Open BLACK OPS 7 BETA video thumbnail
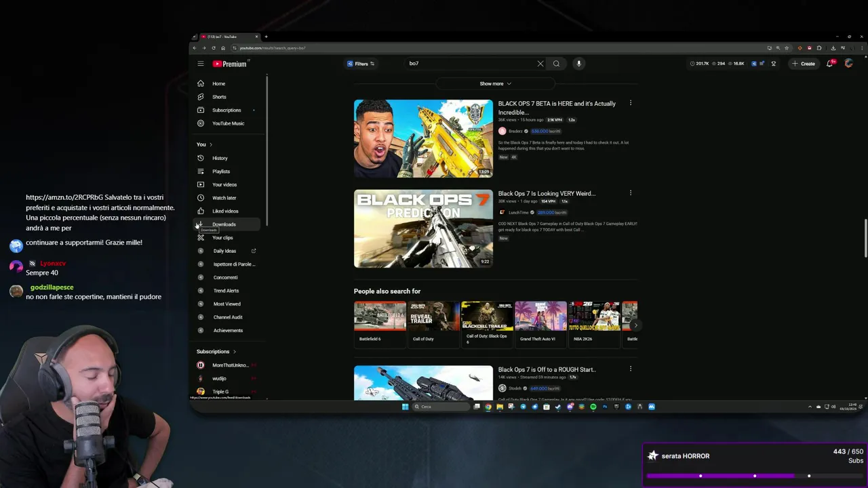 [423, 138]
